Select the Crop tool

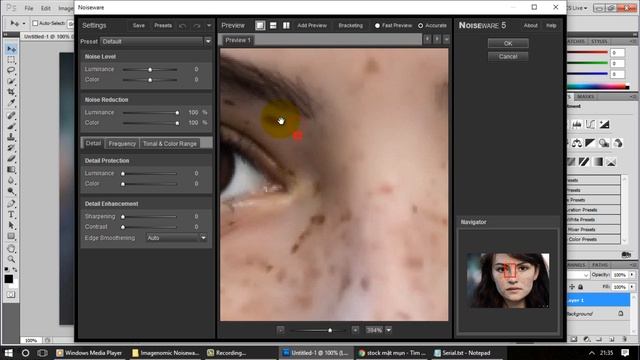[11, 92]
